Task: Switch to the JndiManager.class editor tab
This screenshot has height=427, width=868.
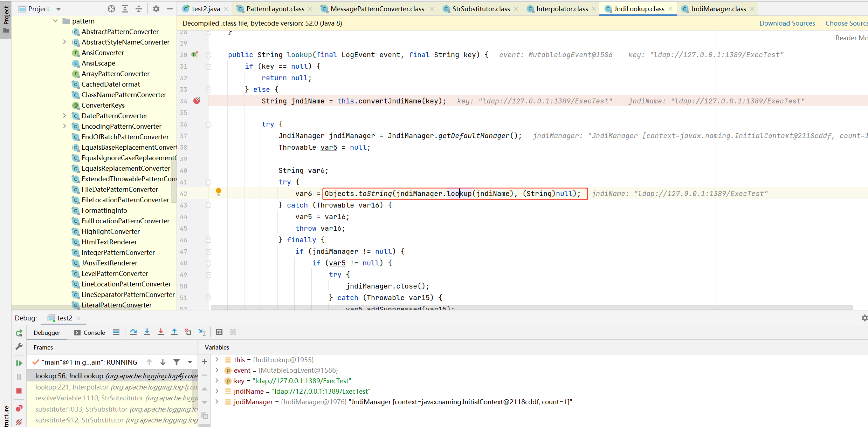Action: click(x=718, y=9)
